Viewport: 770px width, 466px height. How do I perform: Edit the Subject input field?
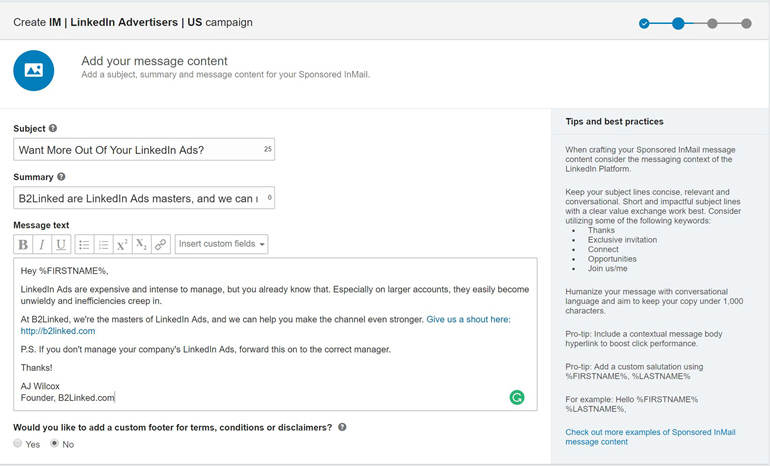pyautogui.click(x=144, y=149)
